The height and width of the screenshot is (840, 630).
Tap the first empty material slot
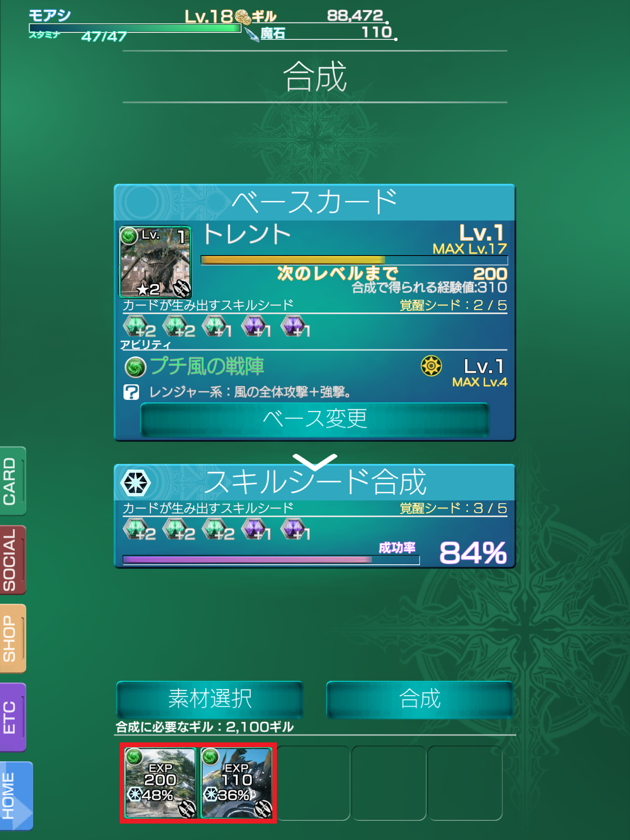pyautogui.click(x=313, y=783)
